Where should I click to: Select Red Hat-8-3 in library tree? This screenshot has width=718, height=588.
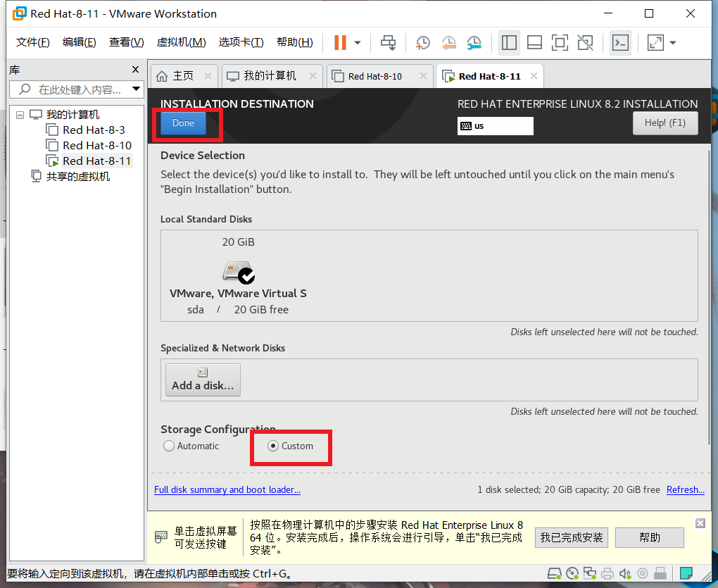point(94,130)
